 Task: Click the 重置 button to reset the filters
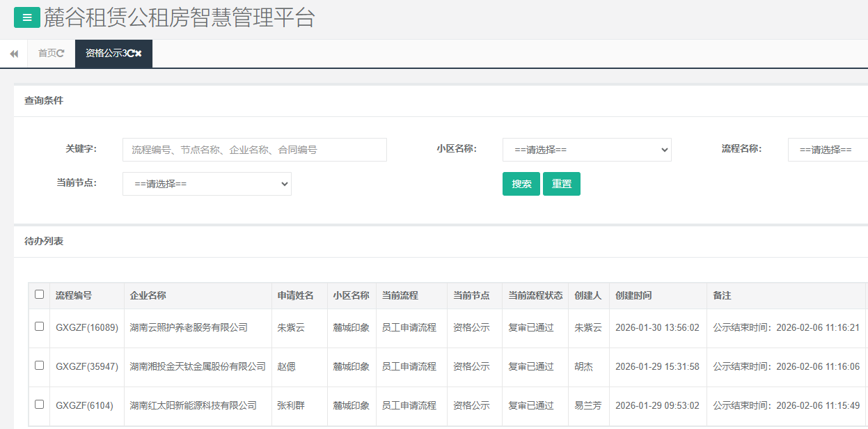pos(562,184)
